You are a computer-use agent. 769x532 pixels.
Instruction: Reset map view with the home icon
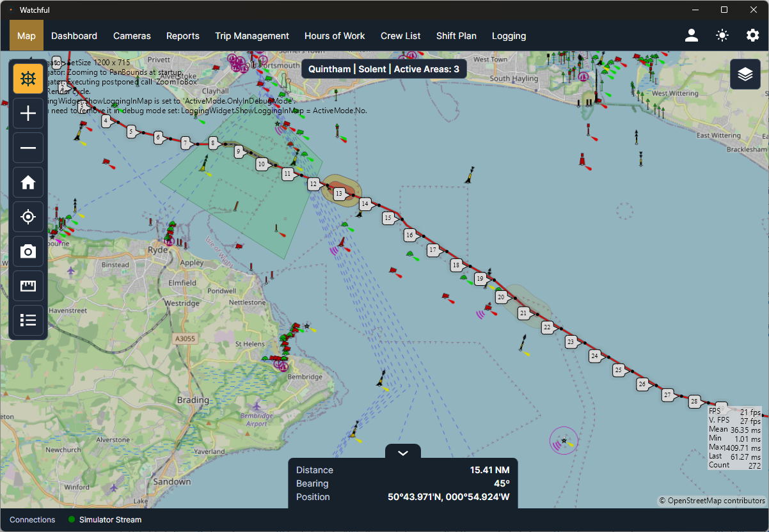point(28,183)
